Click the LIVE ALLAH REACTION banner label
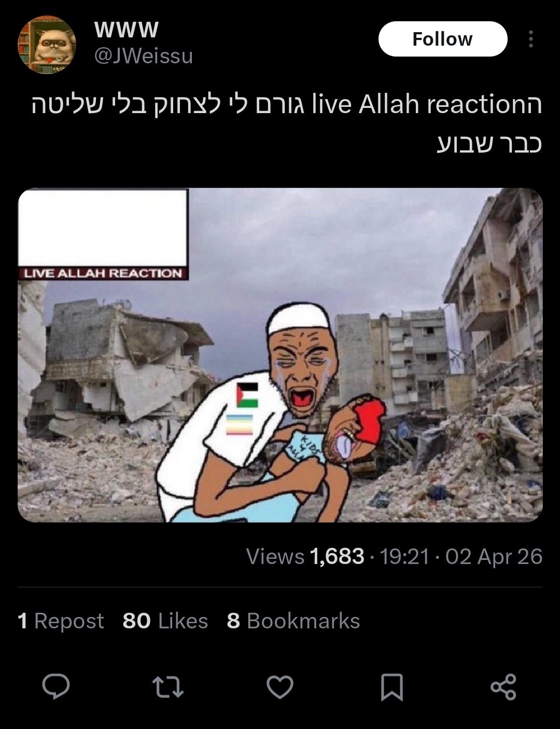Image resolution: width=560 pixels, height=729 pixels. [103, 273]
